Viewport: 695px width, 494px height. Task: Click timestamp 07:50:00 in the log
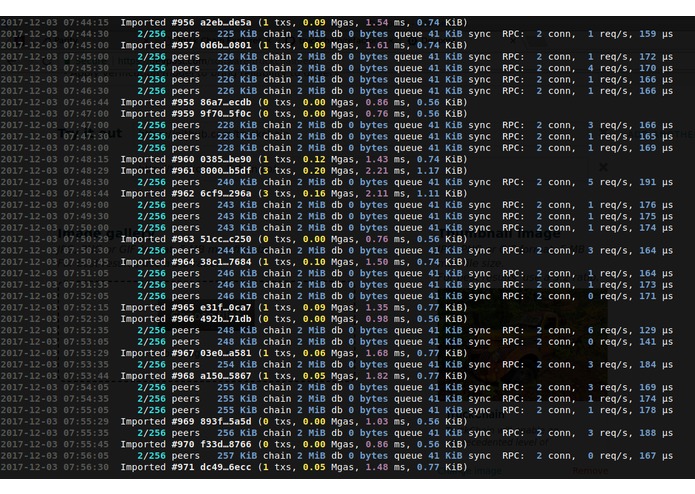pyautogui.click(x=86, y=228)
